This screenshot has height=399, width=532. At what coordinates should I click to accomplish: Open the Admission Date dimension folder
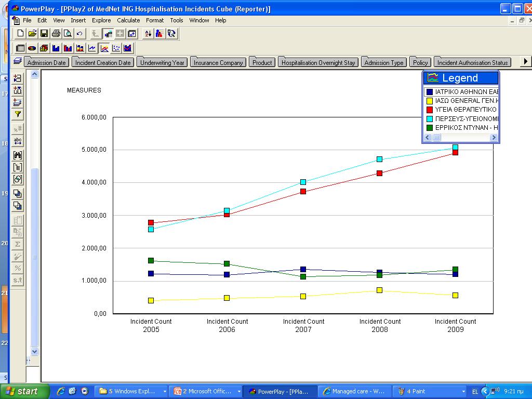click(x=46, y=62)
